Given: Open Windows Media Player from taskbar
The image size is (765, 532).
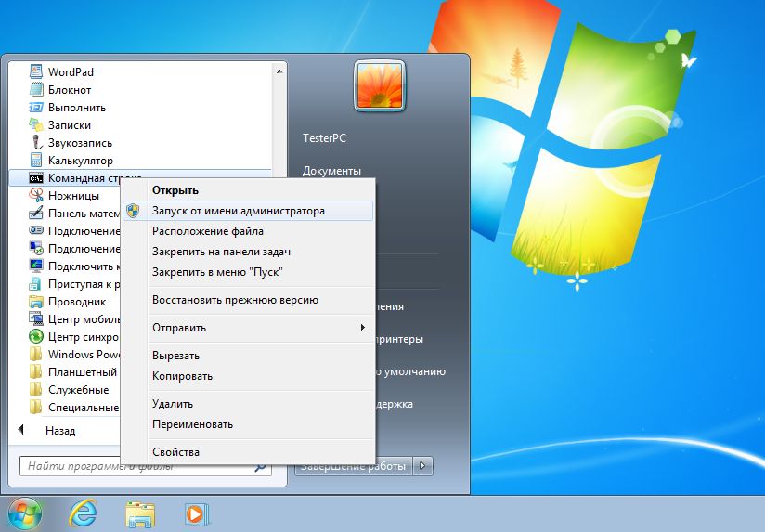Looking at the screenshot, I should pos(197,514).
